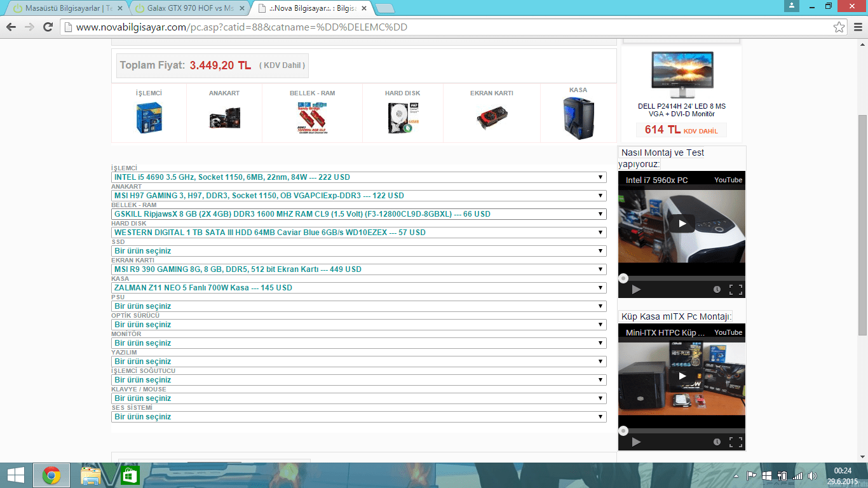Expand the OPTİK SÜRÜCÜ dropdown
This screenshot has width=868, height=488.
tap(359, 325)
